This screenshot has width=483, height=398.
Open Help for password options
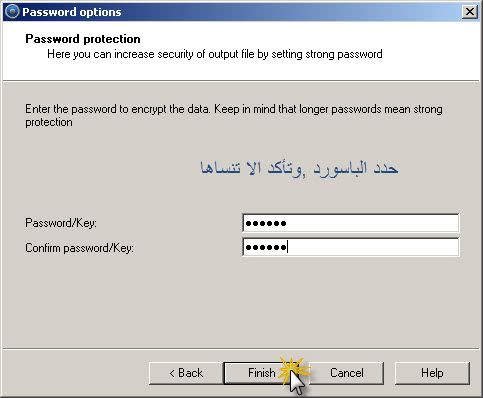(432, 373)
